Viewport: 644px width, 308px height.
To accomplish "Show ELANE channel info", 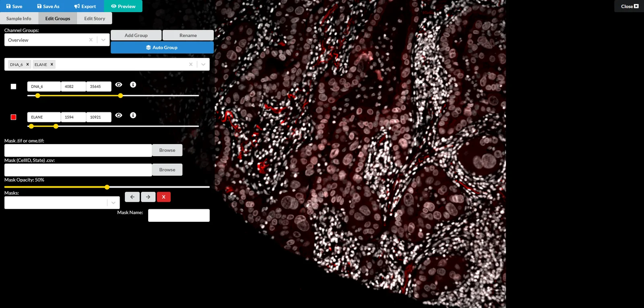I will pyautogui.click(x=133, y=115).
